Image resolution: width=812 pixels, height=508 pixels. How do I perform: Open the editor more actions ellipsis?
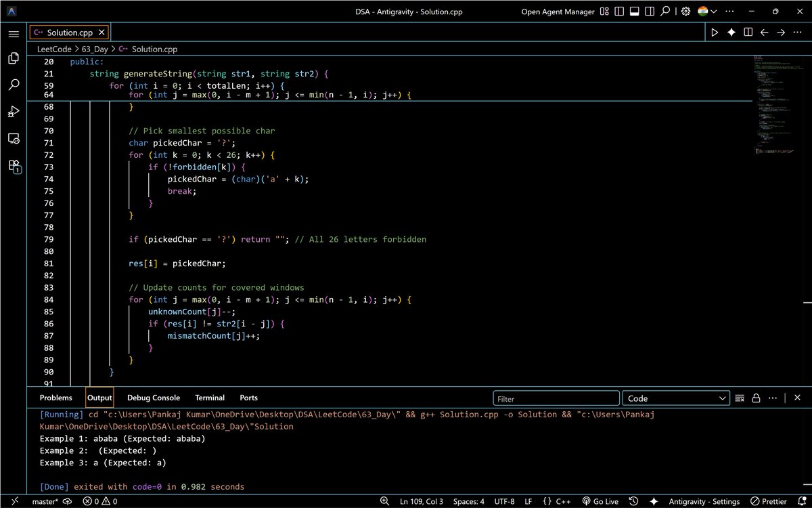[797, 33]
